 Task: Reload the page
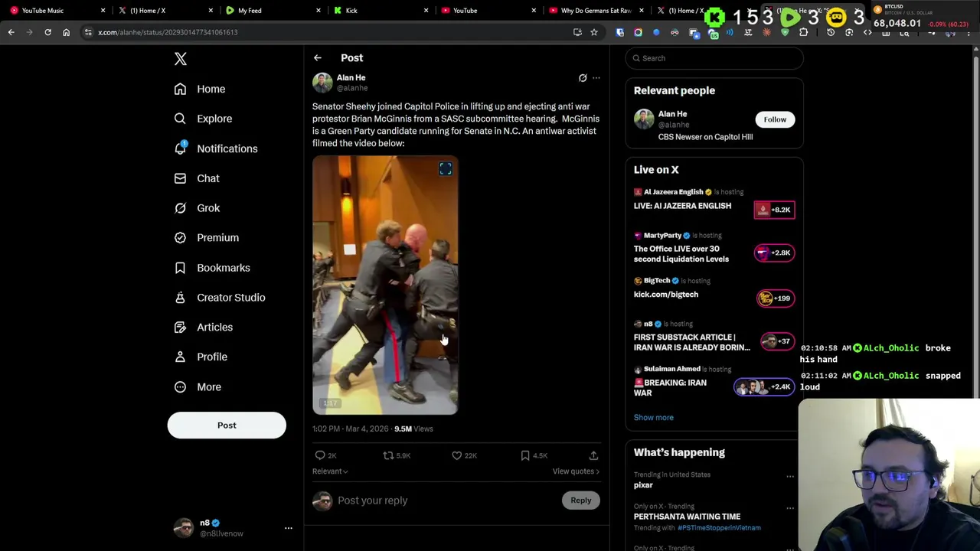click(x=47, y=32)
